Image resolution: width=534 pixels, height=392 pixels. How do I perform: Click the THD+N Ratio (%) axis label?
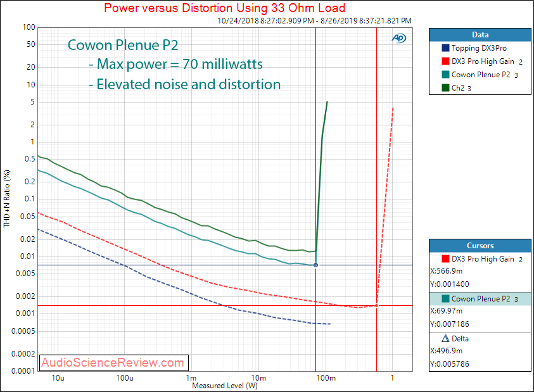coord(7,199)
